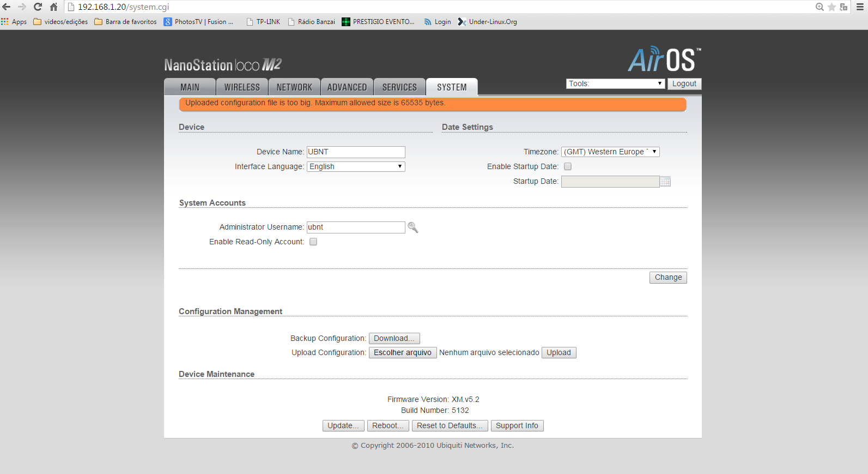This screenshot has height=474, width=868.
Task: Toggle the Enable Startup Date checkbox
Action: pos(568,167)
